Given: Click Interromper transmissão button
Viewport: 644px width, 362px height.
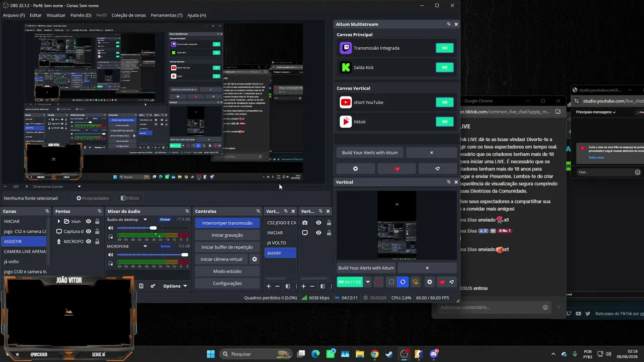Looking at the screenshot, I should [227, 223].
